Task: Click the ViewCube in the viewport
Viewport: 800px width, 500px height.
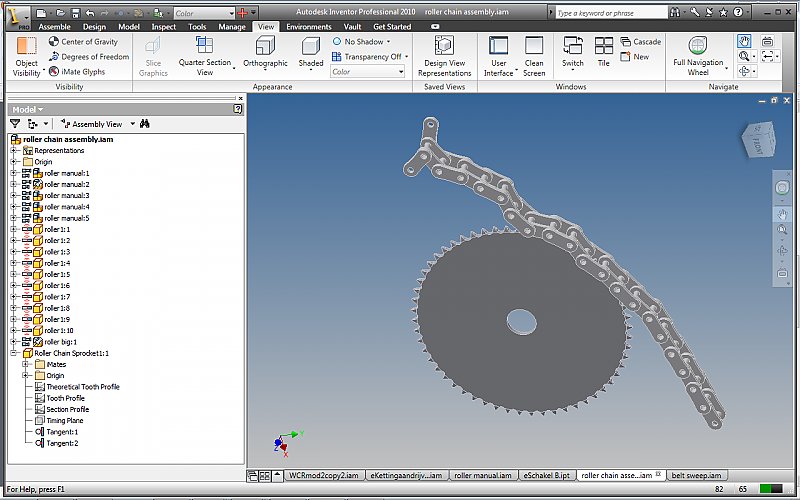Action: coord(757,139)
